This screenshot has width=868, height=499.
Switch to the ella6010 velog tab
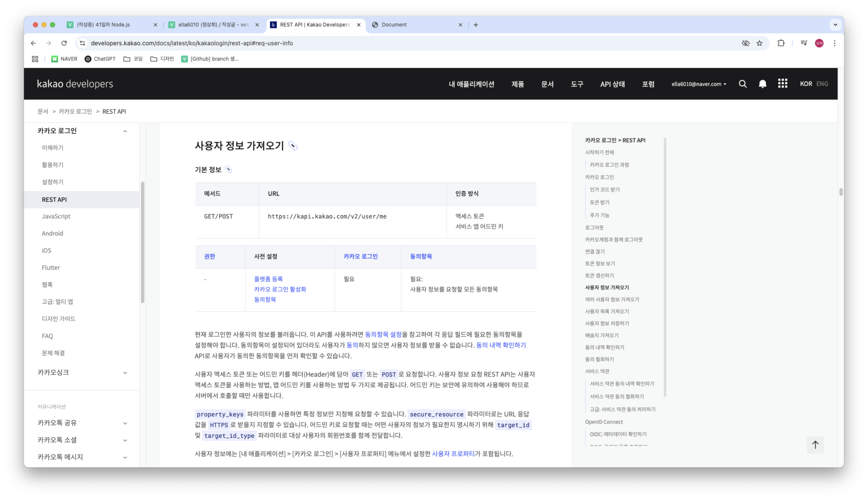[x=214, y=25]
